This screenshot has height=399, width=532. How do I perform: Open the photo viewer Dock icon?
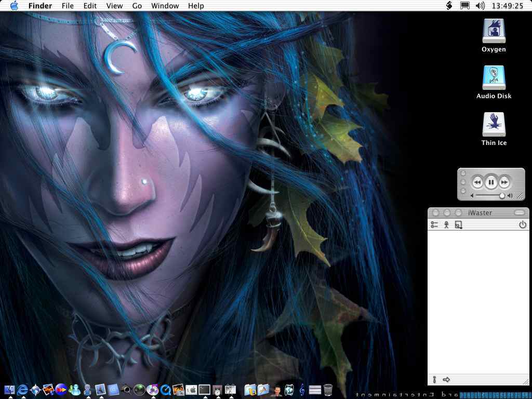[48, 390]
